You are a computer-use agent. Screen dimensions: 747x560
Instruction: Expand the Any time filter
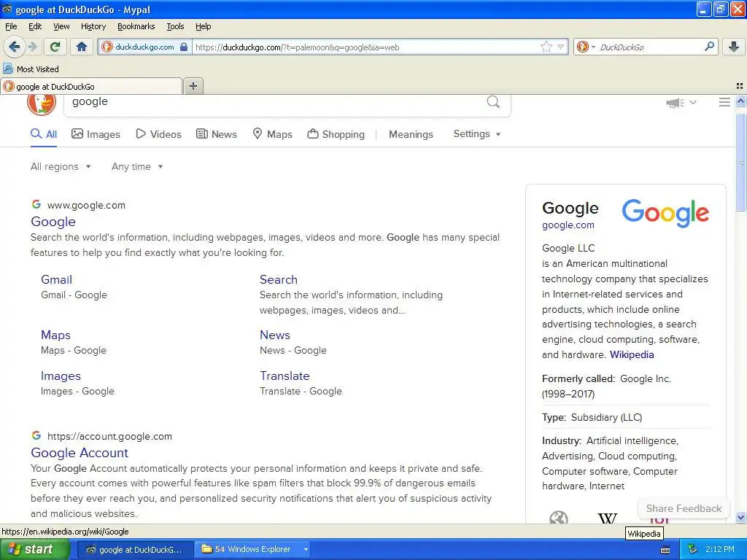pyautogui.click(x=137, y=167)
